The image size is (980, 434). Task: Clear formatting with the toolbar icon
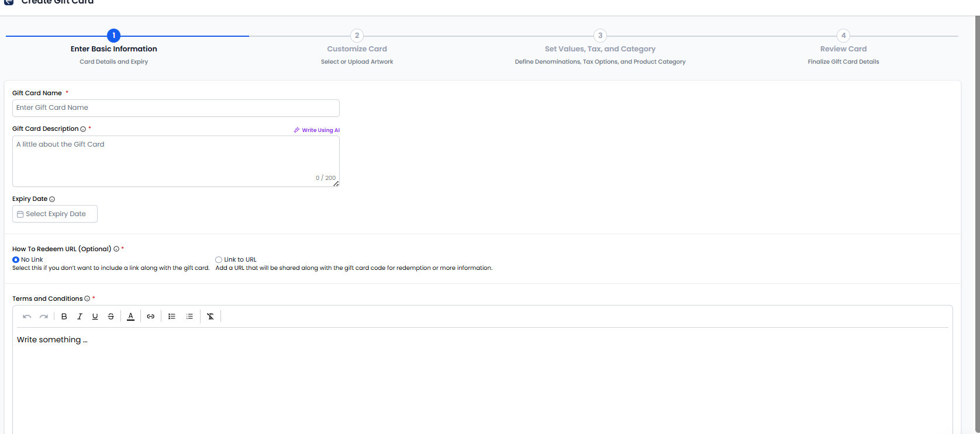click(x=211, y=317)
